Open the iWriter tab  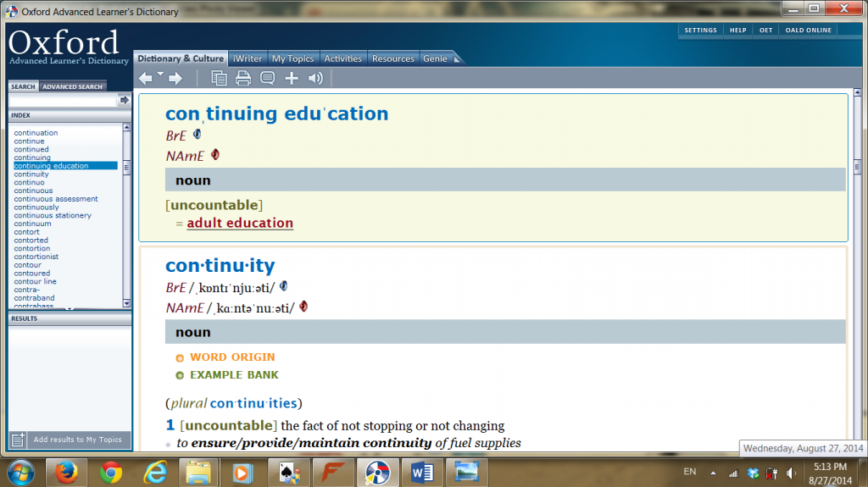[248, 58]
